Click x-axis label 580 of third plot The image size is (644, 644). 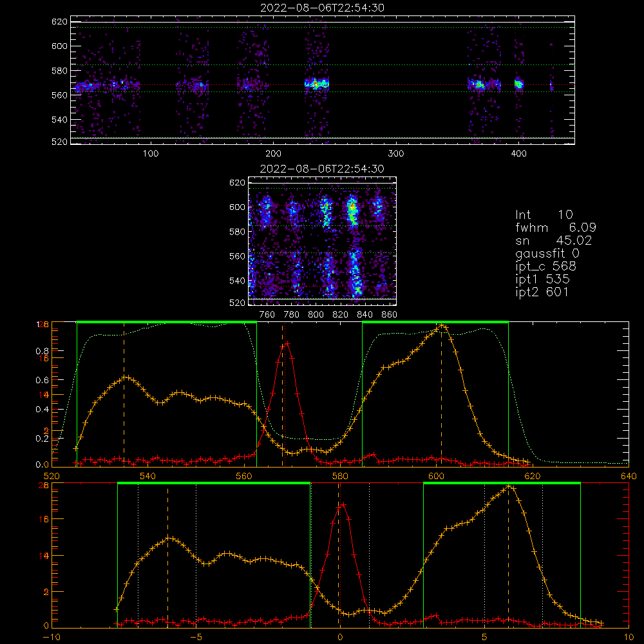pos(340,476)
